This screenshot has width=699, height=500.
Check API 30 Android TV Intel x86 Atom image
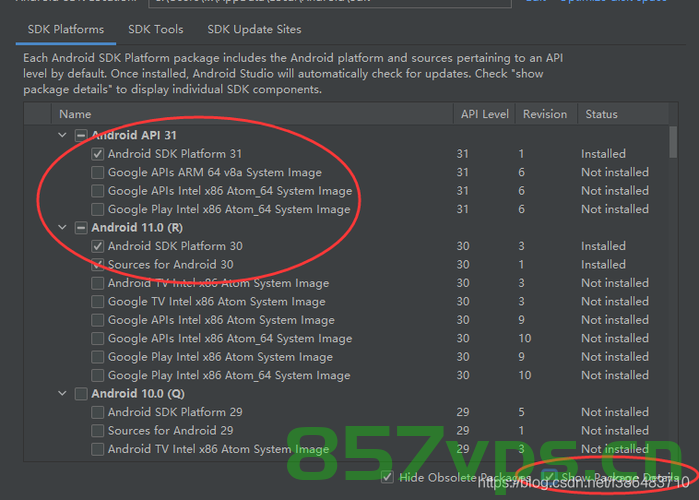tap(98, 283)
